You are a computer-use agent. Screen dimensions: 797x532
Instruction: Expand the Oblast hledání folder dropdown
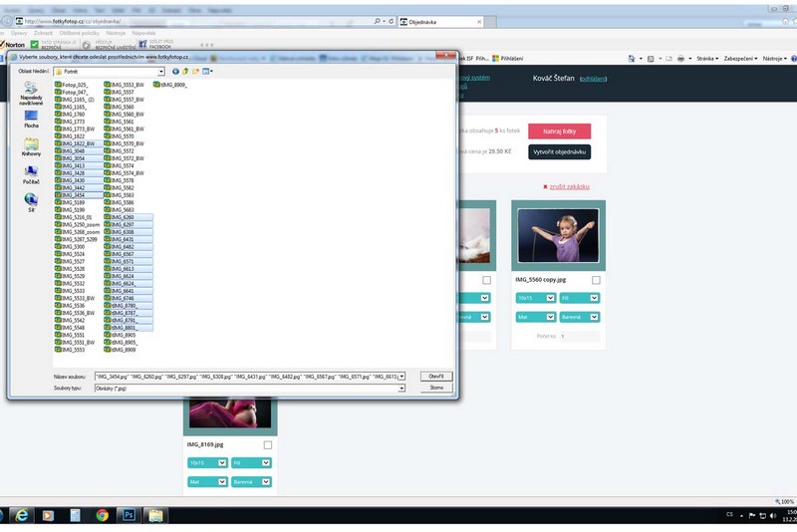(159, 72)
